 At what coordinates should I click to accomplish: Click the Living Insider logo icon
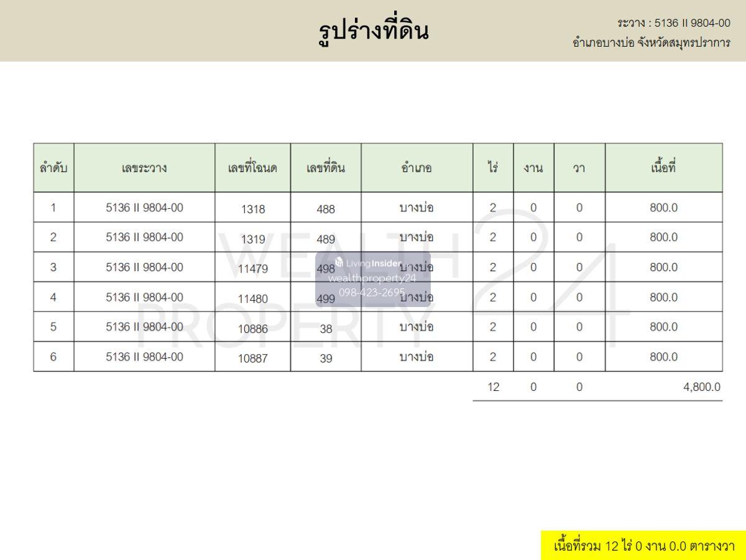click(x=339, y=262)
